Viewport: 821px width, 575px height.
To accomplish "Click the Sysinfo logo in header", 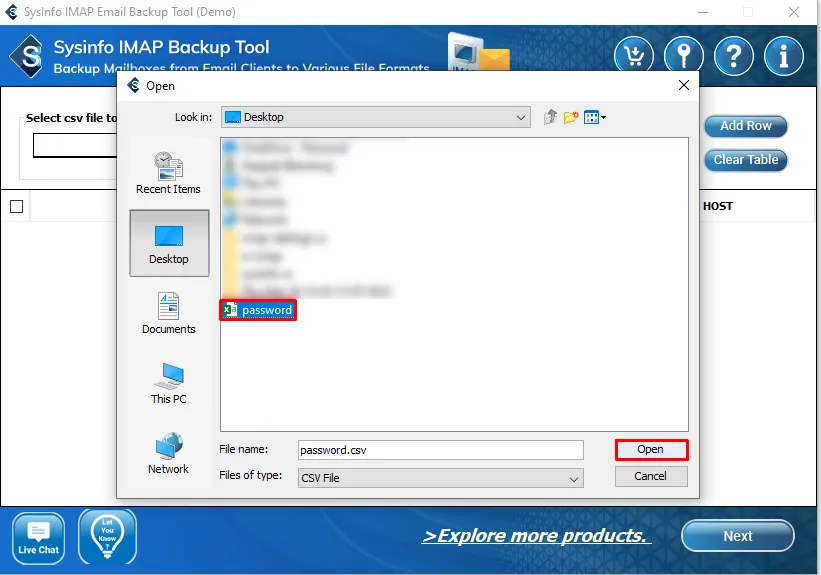I will click(27, 56).
